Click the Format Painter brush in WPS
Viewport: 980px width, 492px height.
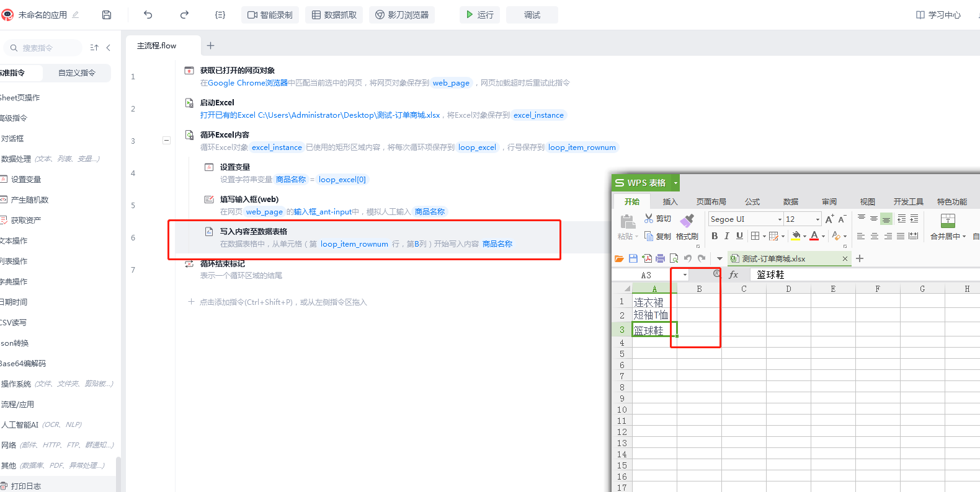(x=687, y=221)
